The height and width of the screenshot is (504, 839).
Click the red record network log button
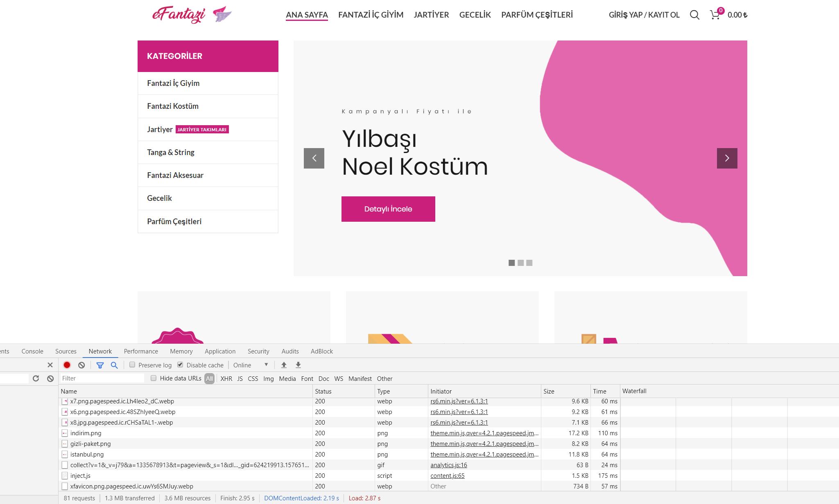pos(67,365)
